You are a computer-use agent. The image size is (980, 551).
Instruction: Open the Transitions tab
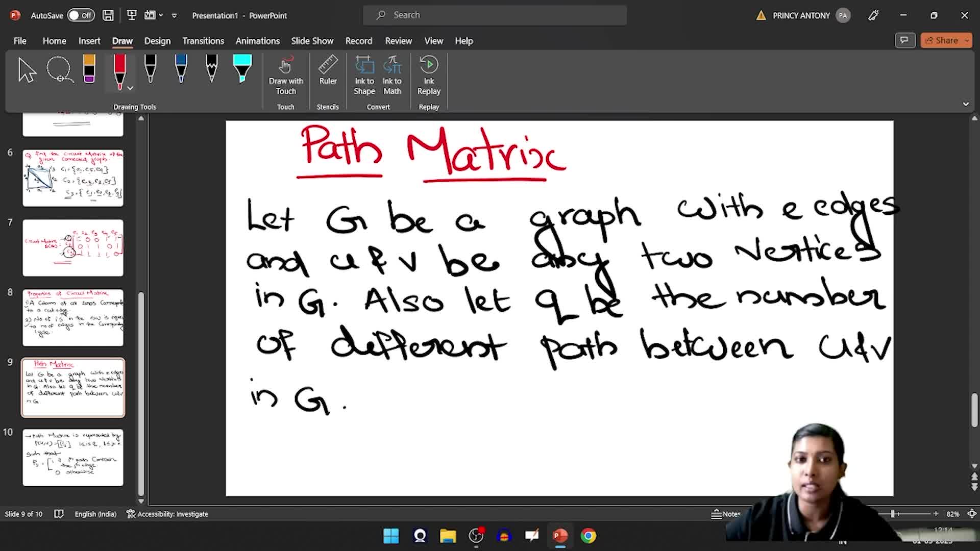pyautogui.click(x=203, y=41)
